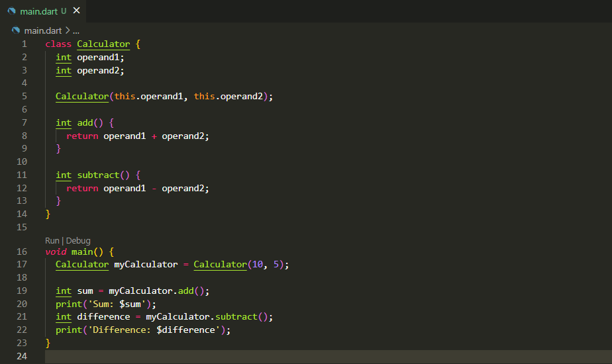This screenshot has width=612, height=364.
Task: Click the number 10 argument on line 17
Action: [x=258, y=265]
